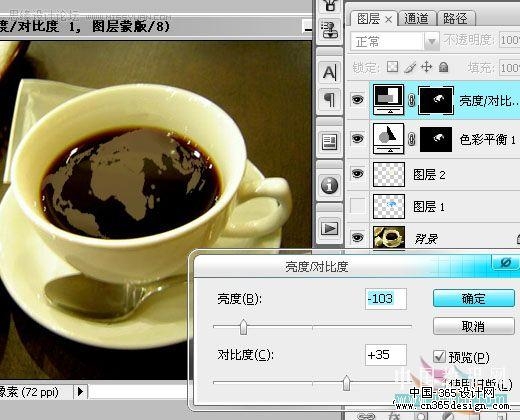Switch to the 路径 paths tab
Viewport: 520px width, 420px height.
tap(455, 19)
